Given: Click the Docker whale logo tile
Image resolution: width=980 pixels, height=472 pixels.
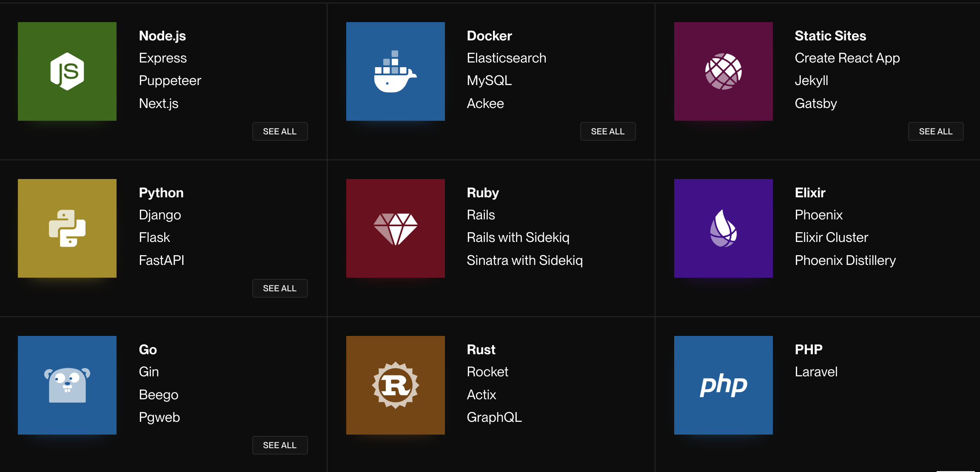Looking at the screenshot, I should click(x=395, y=71).
